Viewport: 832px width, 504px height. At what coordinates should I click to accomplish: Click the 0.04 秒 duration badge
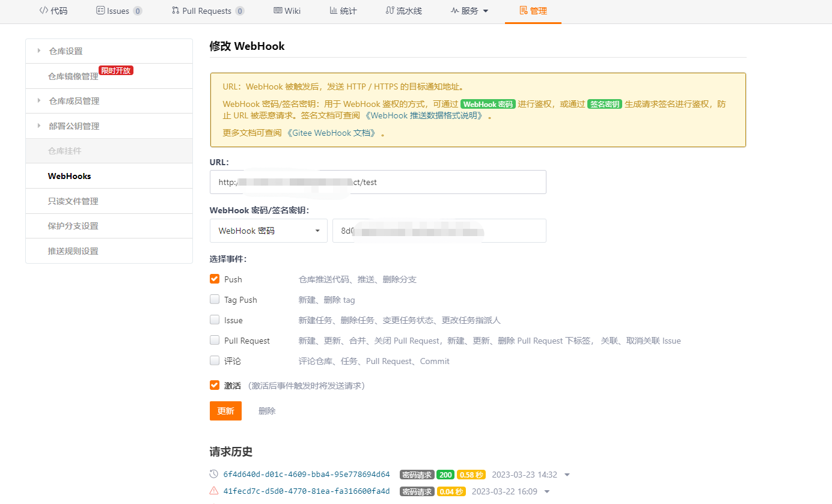pyautogui.click(x=451, y=491)
